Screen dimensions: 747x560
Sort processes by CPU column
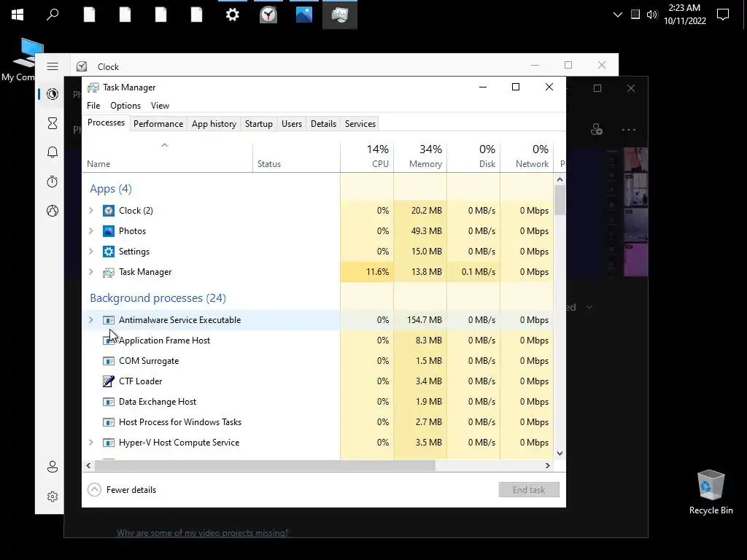367,157
